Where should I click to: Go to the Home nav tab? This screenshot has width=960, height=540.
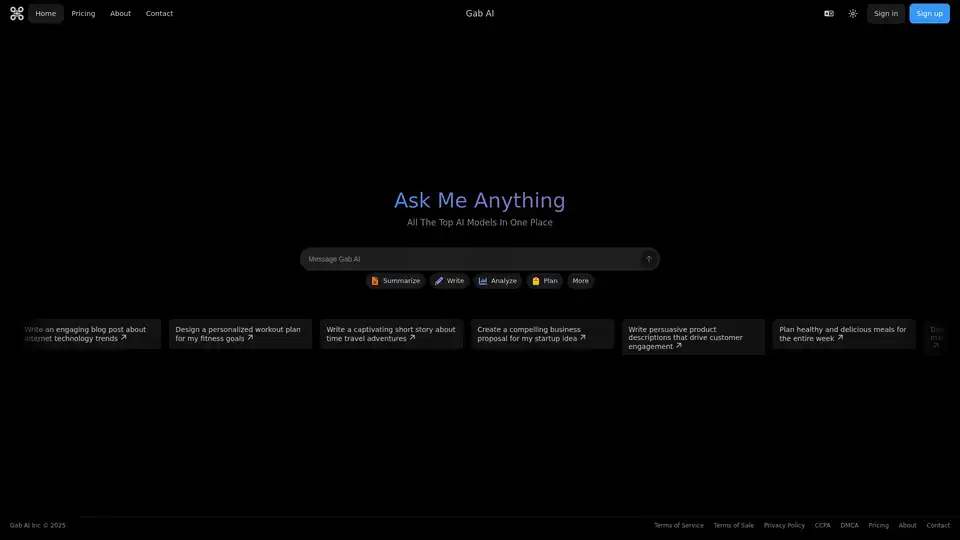[x=46, y=14]
